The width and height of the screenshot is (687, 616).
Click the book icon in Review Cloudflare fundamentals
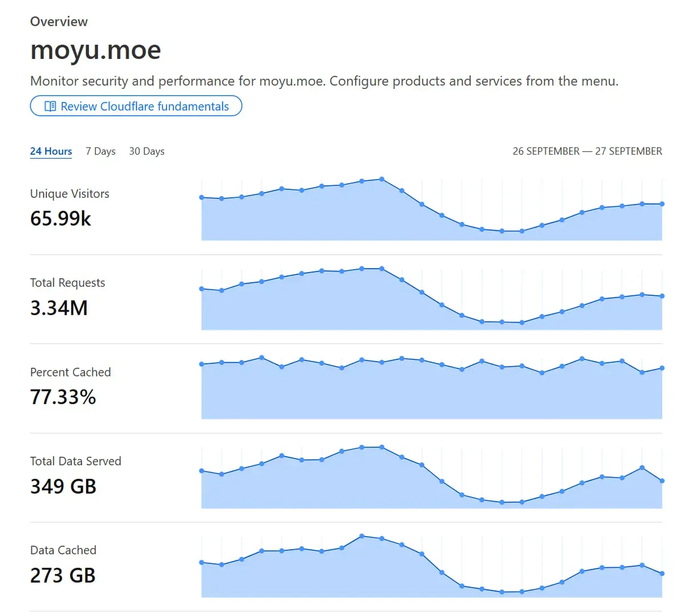(x=50, y=106)
